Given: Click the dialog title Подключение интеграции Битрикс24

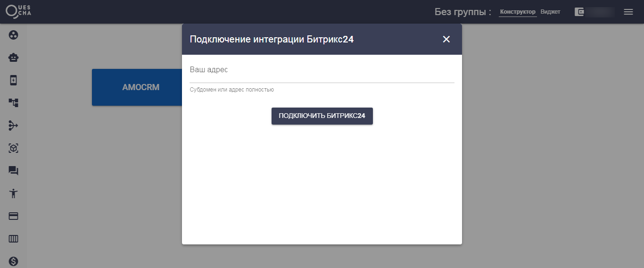Looking at the screenshot, I should click(272, 39).
